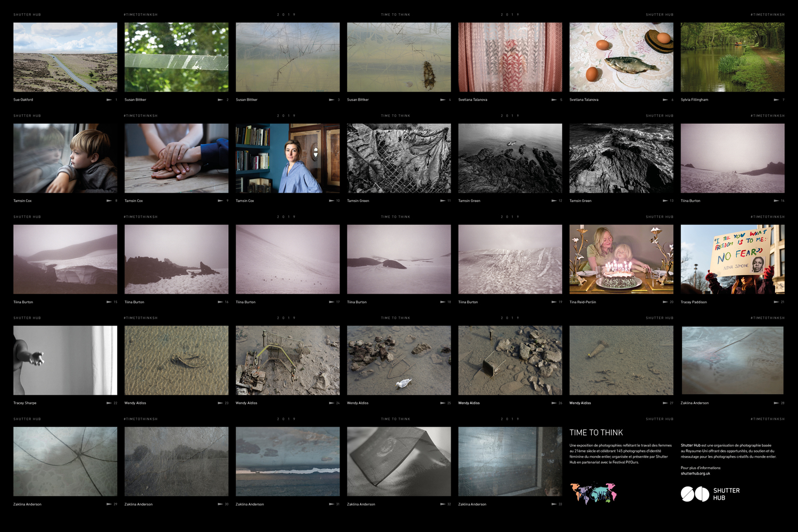Click arrow icon under Tracey Sharpe's photo

coord(109,403)
